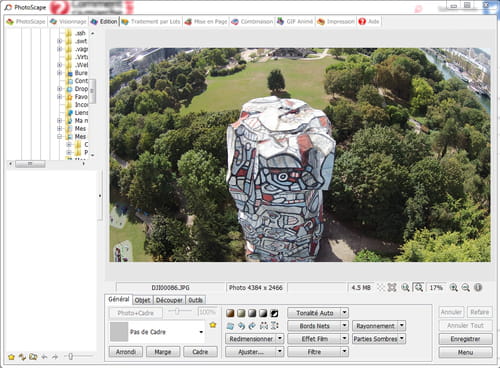Click the magnifier icon left of 17%
The image size is (500, 368).
(418, 287)
